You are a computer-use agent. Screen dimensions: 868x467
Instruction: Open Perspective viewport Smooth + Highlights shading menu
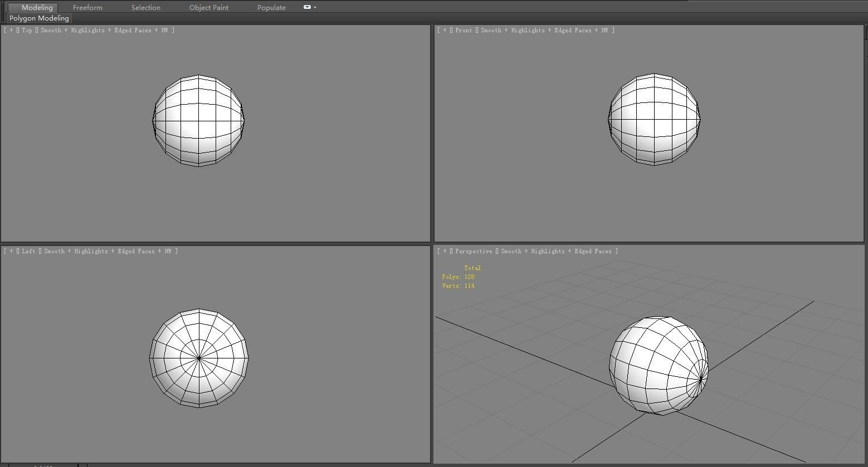tap(556, 251)
